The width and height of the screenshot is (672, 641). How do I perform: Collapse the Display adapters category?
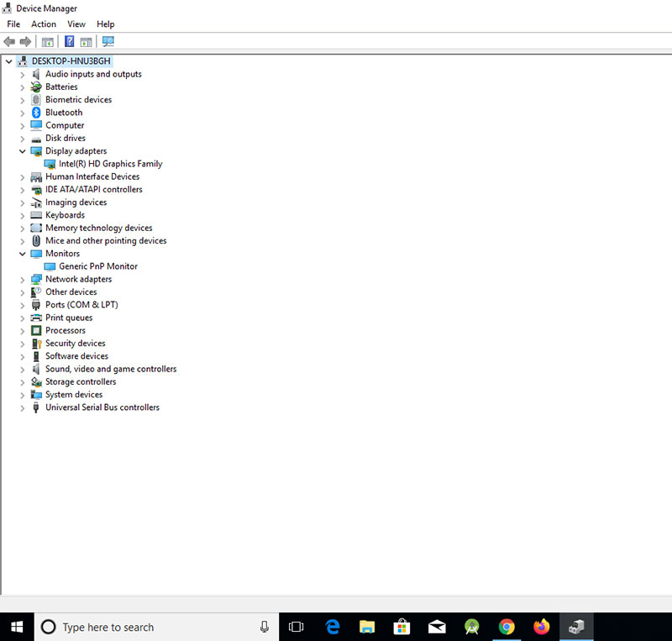(23, 151)
